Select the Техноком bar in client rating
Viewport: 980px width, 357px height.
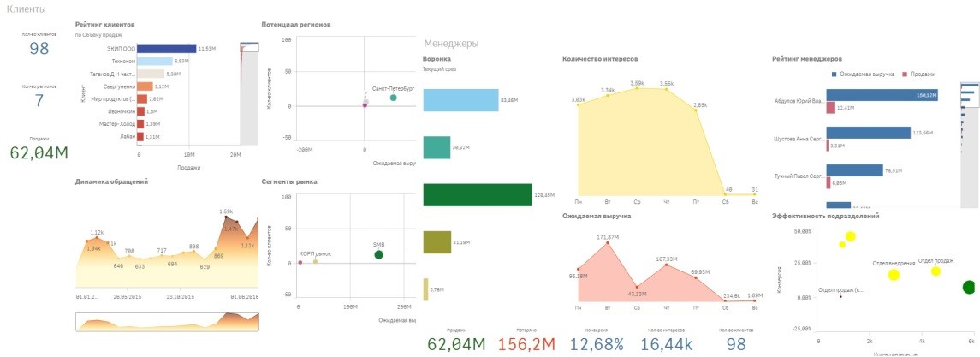155,62
